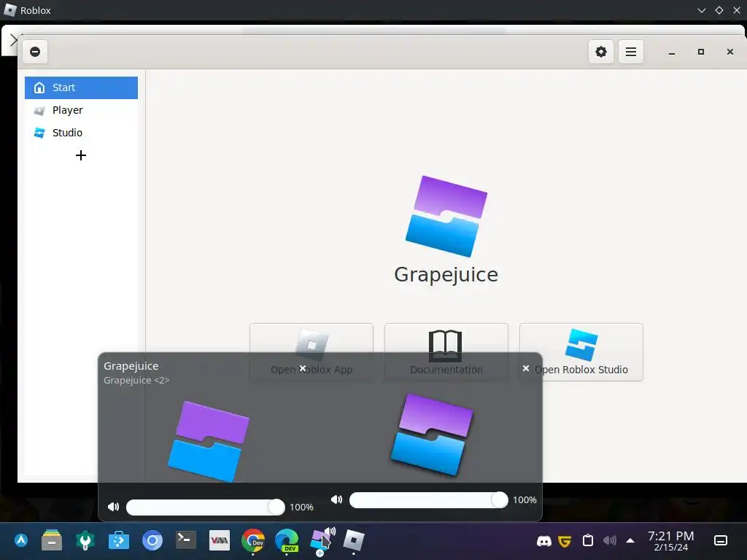The height and width of the screenshot is (560, 747).
Task: Adjust the second preview volume slider
Action: point(429,500)
